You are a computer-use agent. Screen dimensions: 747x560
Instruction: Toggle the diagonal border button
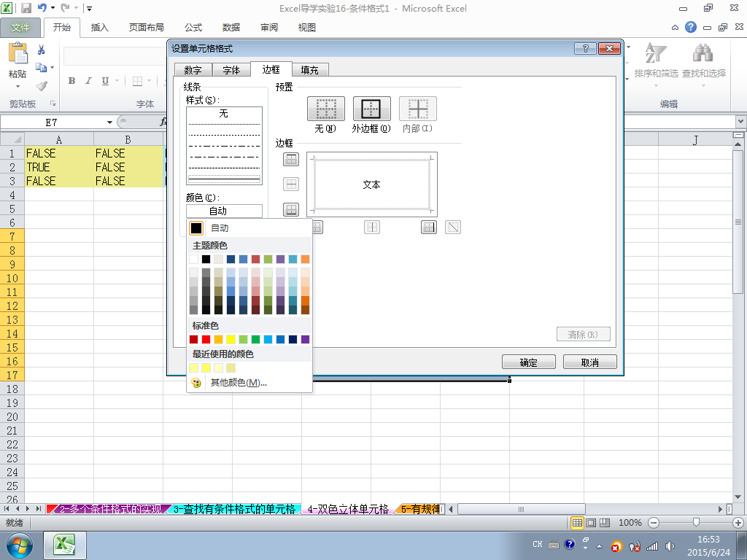click(453, 227)
